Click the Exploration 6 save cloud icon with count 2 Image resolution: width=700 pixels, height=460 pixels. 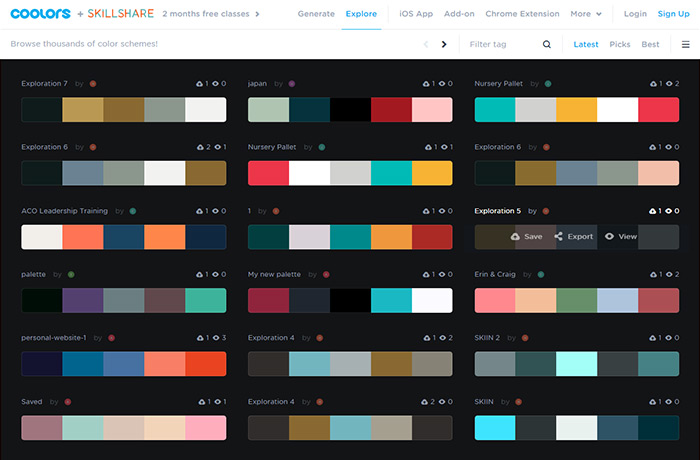[x=200, y=147]
